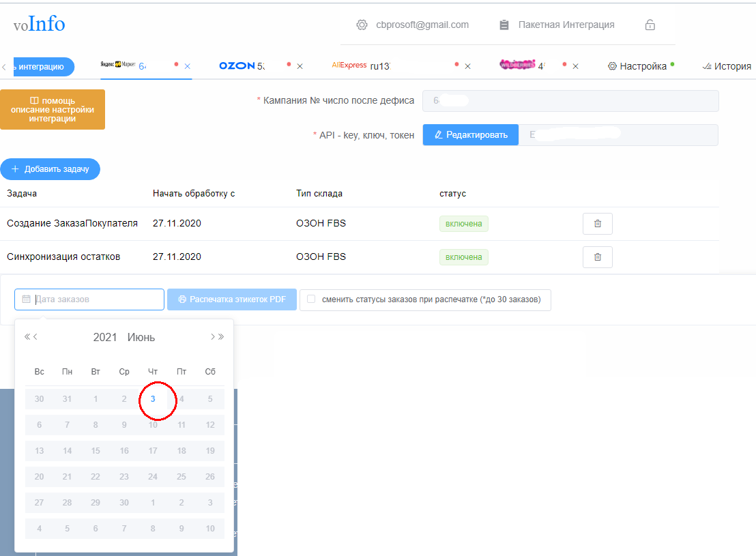Image resolution: width=756 pixels, height=556 pixels.
Task: Close the Yandex Market tab
Action: [187, 66]
